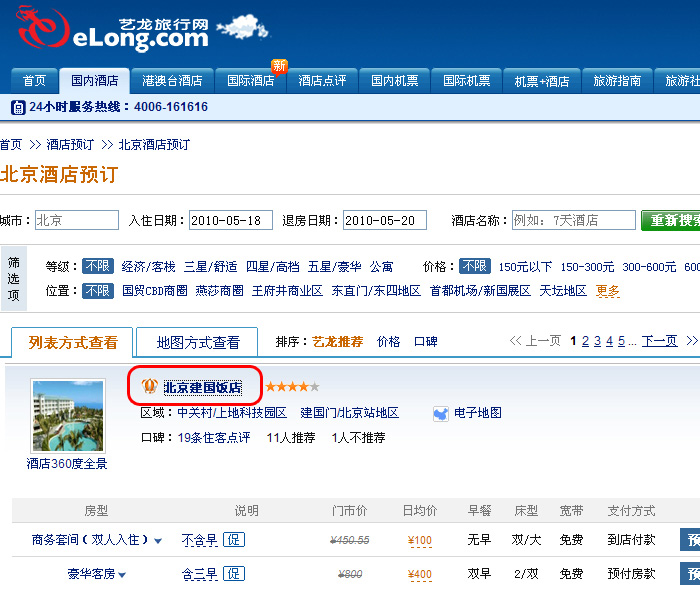The image size is (700, 590).
Task: Filter by 四星/高档 grade
Action: (x=273, y=267)
